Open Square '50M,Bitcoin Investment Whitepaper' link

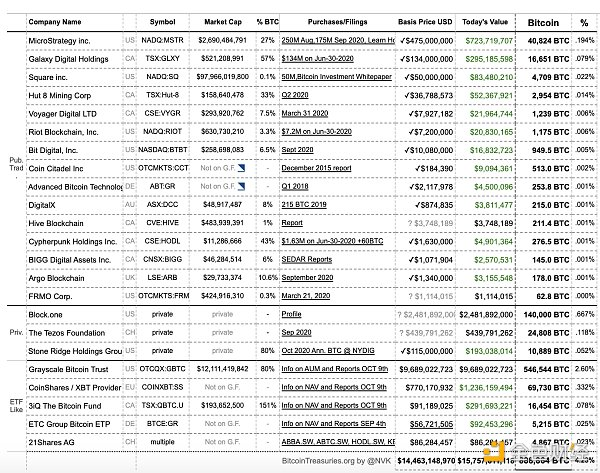click(x=336, y=77)
